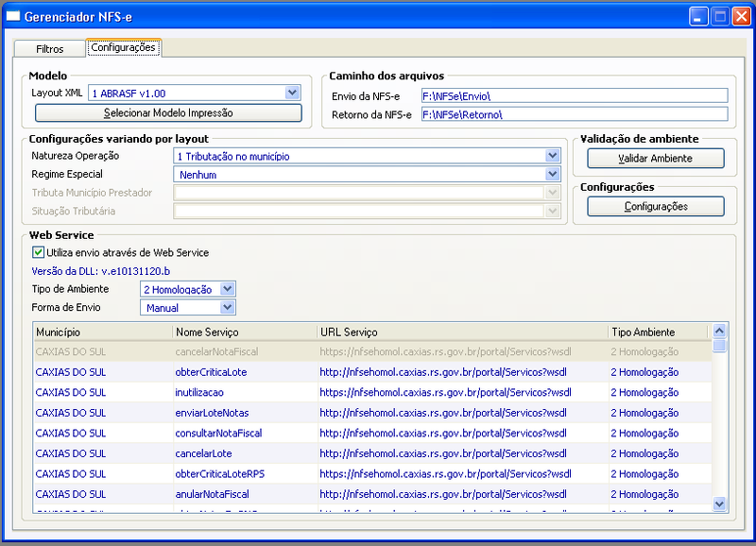Click the scroll down arrow of services list

pyautogui.click(x=719, y=504)
